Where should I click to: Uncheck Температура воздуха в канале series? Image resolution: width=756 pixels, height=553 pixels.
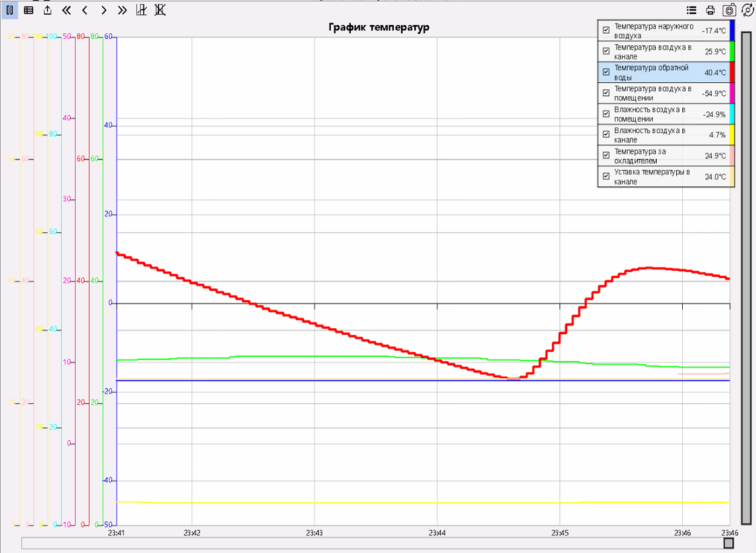pyautogui.click(x=606, y=51)
